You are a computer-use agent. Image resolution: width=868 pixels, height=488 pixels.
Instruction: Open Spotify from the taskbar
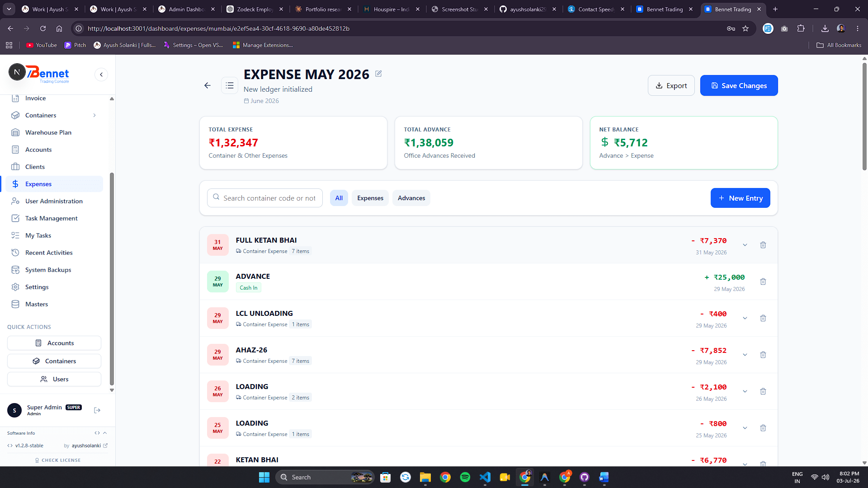[x=465, y=477]
